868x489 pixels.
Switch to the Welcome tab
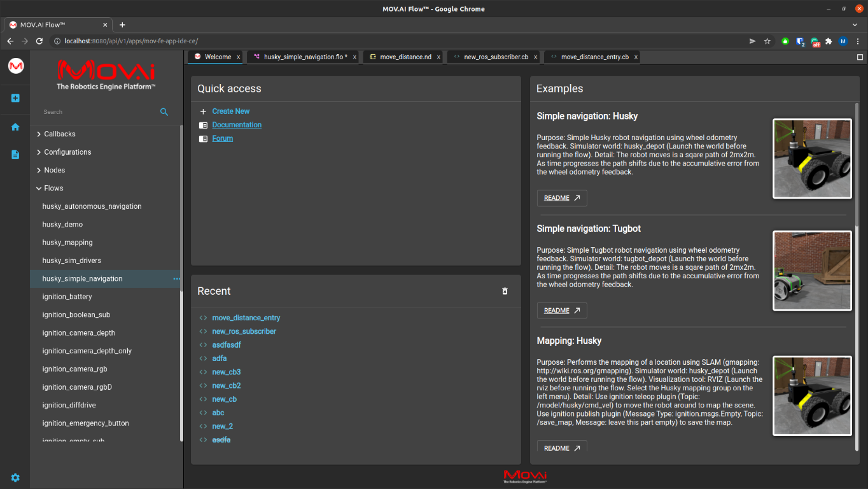point(216,57)
